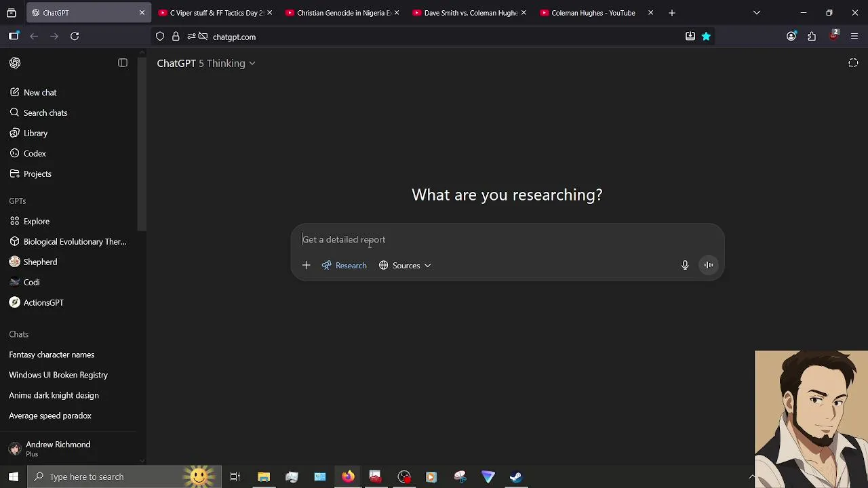Expand the Sources dropdown

coord(405,266)
